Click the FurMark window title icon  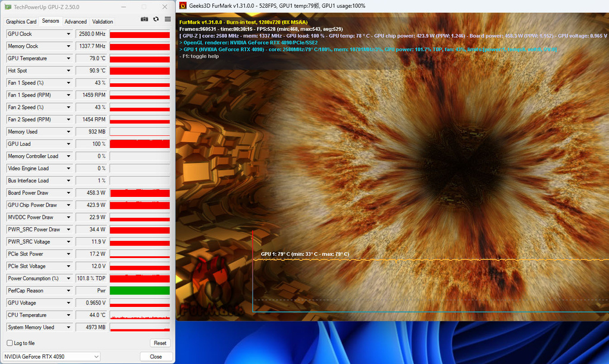point(183,5)
